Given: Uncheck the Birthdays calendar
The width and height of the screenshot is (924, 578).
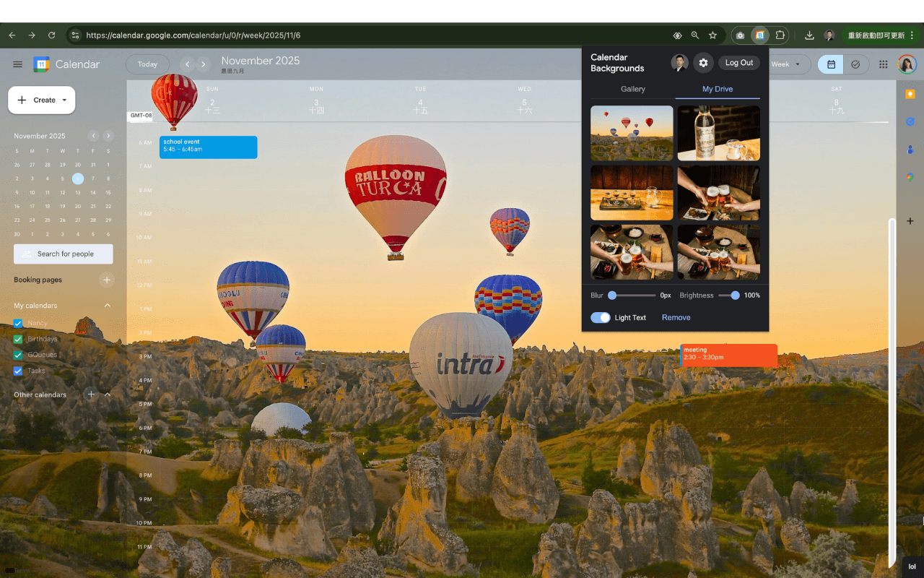Looking at the screenshot, I should point(18,339).
